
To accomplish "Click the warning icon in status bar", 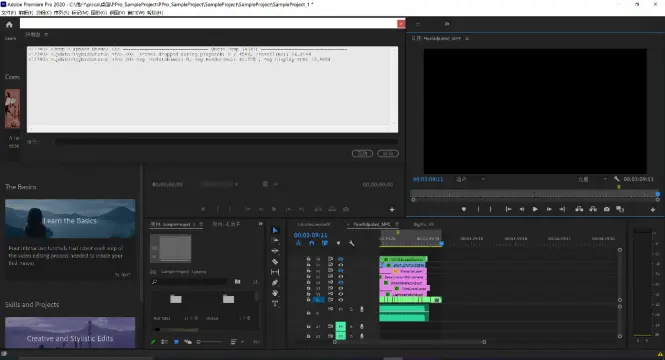I will (x=660, y=354).
